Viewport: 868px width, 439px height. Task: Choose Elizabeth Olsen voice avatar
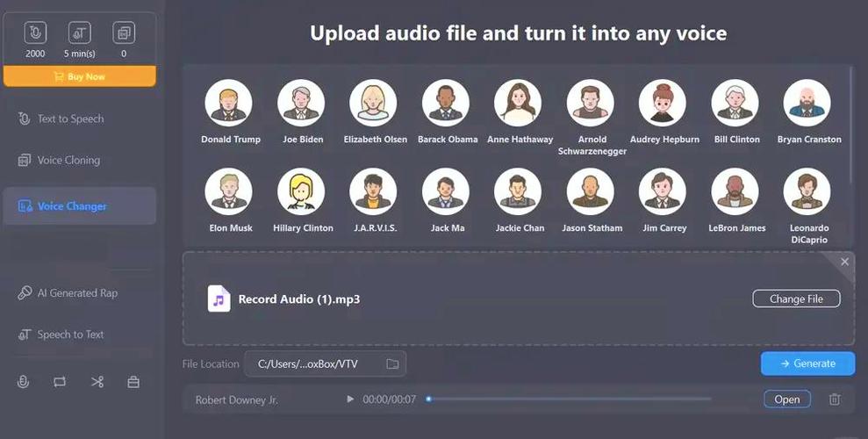click(373, 103)
